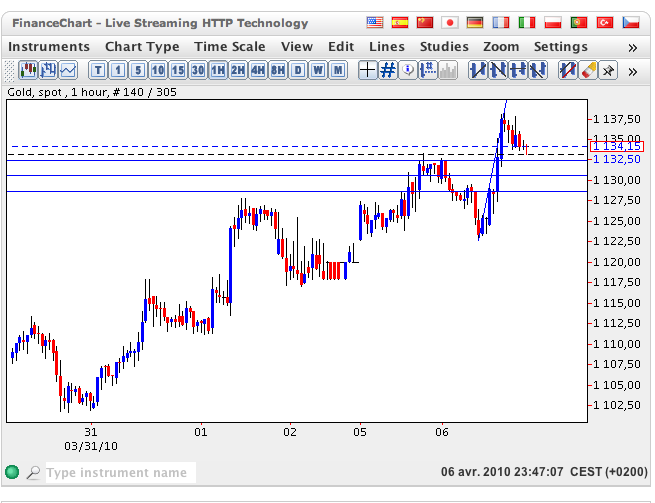
Task: Select the US flag language icon
Action: click(x=375, y=22)
